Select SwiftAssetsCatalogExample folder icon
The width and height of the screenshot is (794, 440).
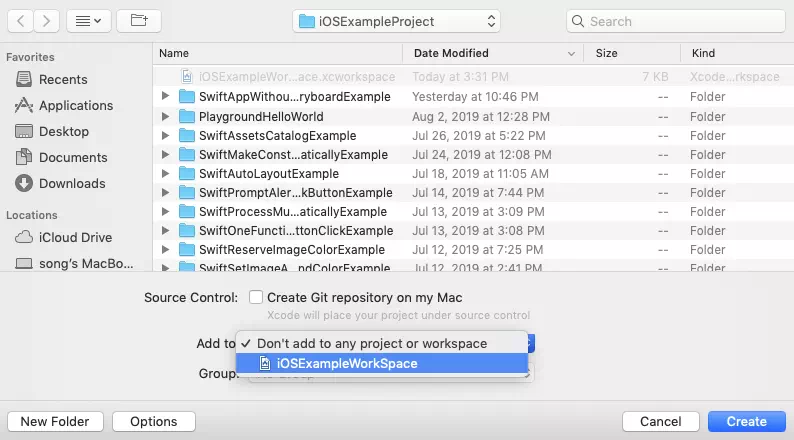point(187,136)
